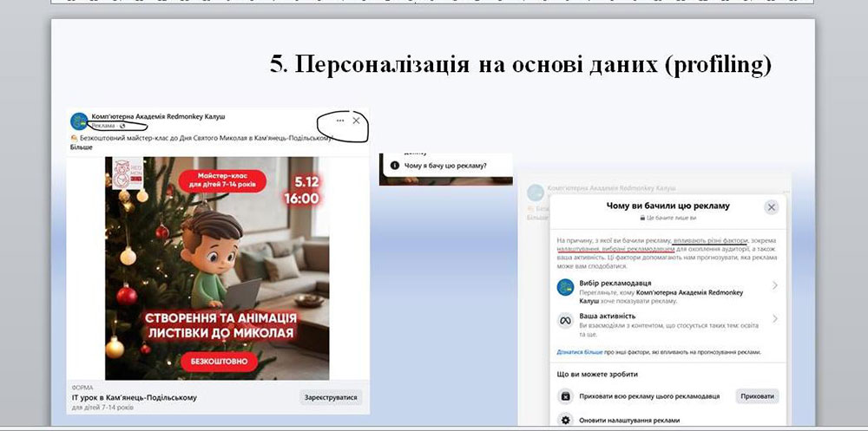Click the gear icon for ad settings

click(x=565, y=421)
